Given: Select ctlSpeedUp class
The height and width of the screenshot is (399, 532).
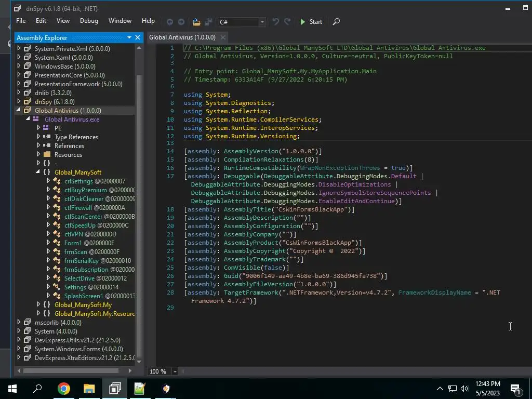Looking at the screenshot, I should coord(96,225).
